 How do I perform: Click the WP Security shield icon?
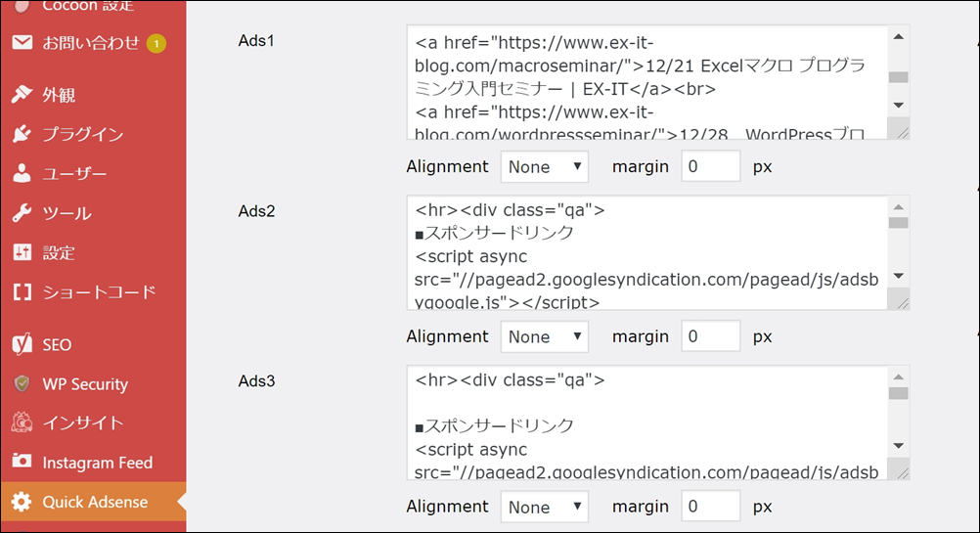[x=22, y=383]
